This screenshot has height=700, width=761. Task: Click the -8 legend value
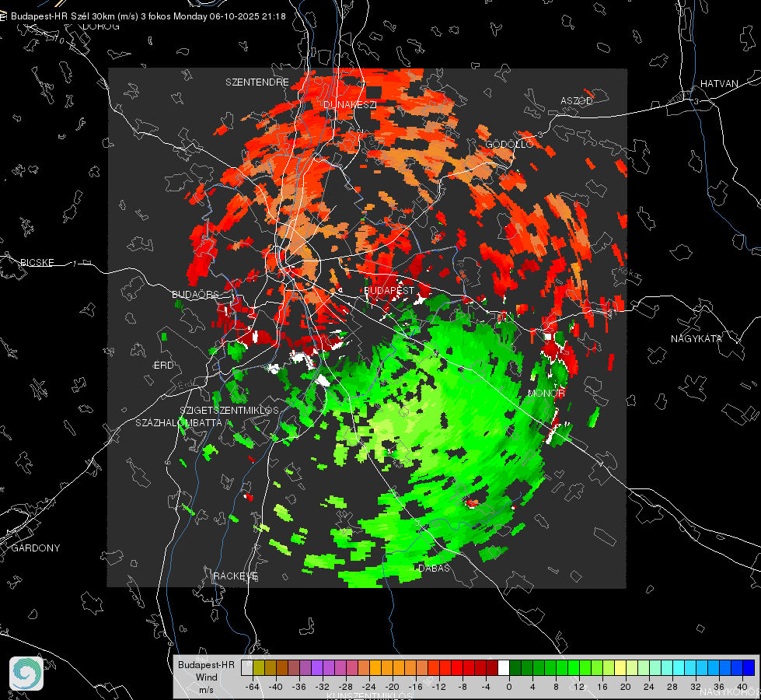463,687
